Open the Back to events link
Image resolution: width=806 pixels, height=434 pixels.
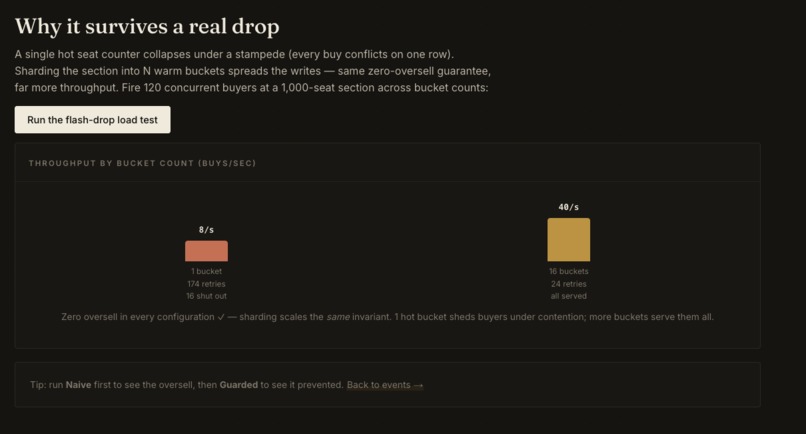pyautogui.click(x=384, y=385)
